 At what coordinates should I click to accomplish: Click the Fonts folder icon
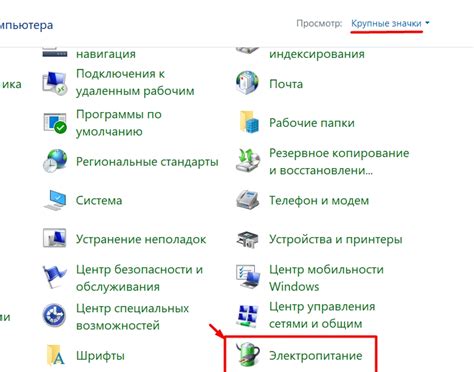coord(55,355)
